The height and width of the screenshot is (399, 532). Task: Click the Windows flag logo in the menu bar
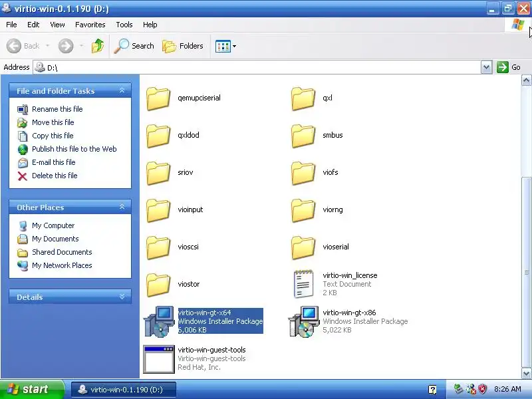point(518,25)
